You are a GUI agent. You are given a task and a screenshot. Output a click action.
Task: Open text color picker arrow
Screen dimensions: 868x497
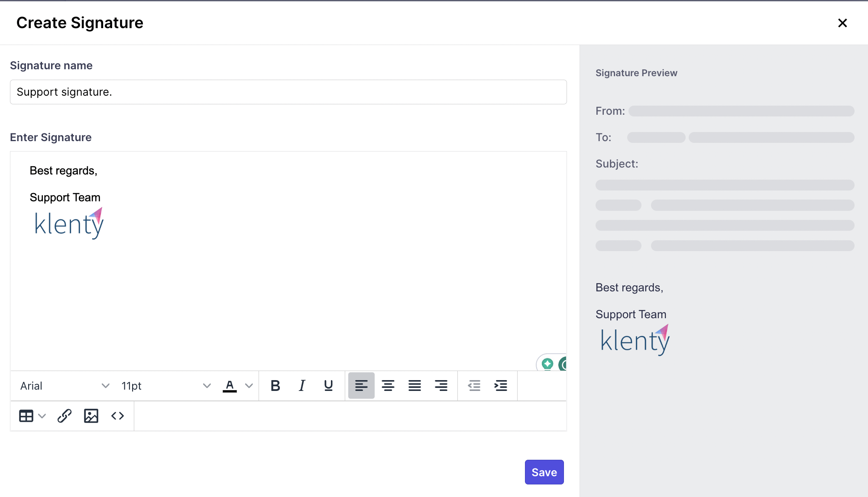coord(249,385)
